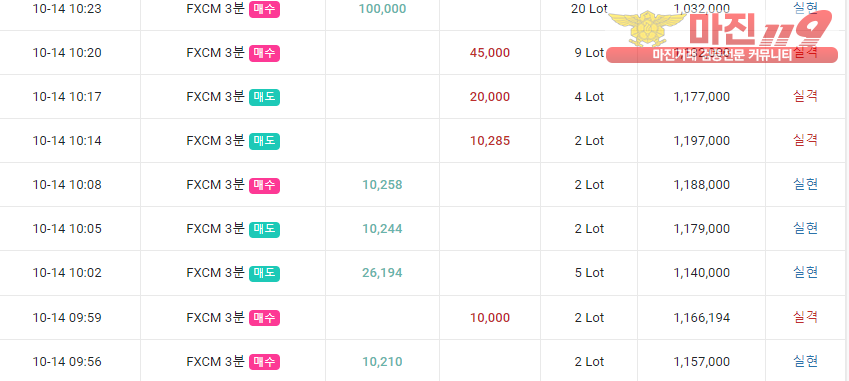This screenshot has width=849, height=381.
Task: Click the 매도 badge in the 10:17 row
Action: pos(264,97)
